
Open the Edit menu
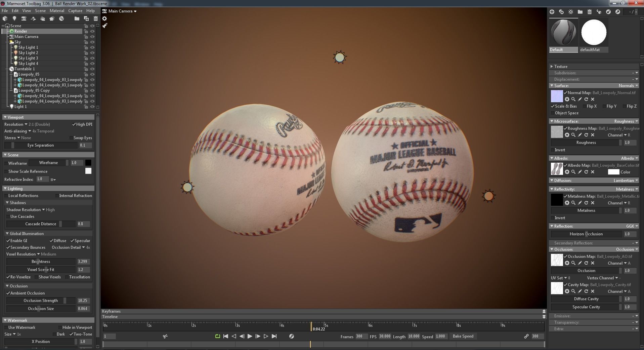[15, 11]
